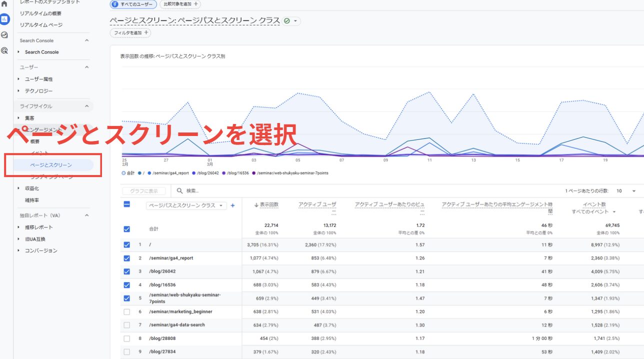Uncheck the /blog/26042 row checkbox
This screenshot has height=359, width=644.
(x=126, y=271)
